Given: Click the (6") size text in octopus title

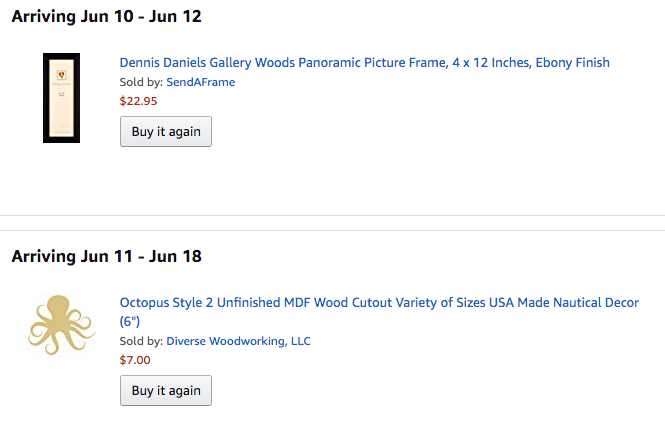Looking at the screenshot, I should tap(130, 321).
